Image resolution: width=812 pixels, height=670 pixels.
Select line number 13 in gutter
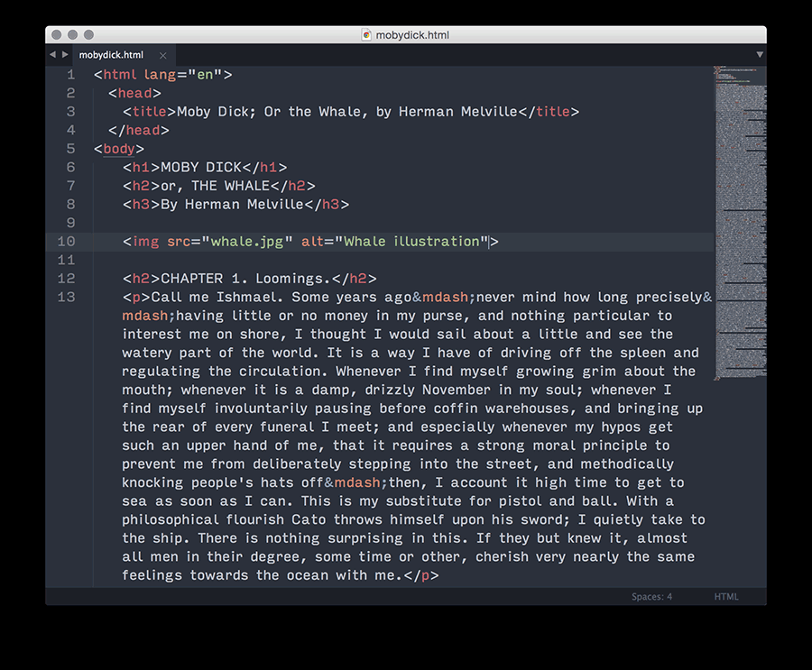click(66, 298)
